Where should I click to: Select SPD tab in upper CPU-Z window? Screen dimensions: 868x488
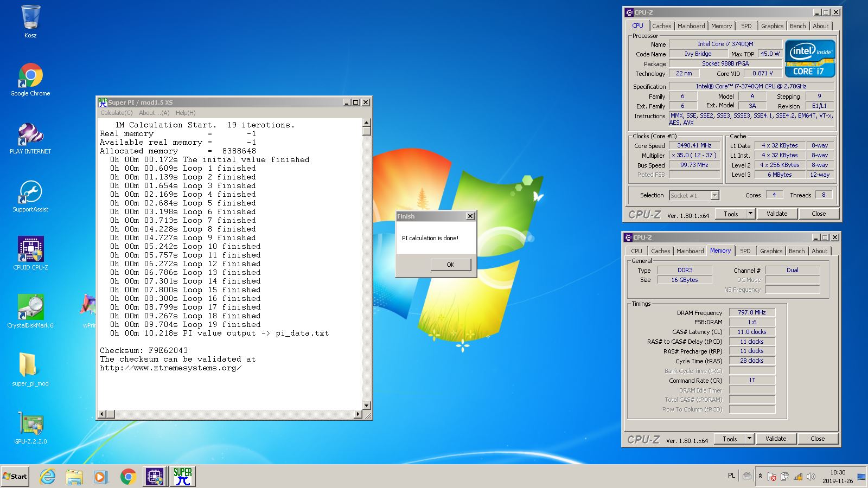coord(746,26)
